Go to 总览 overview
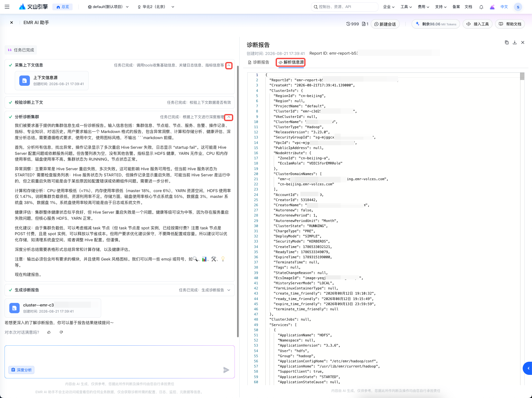Viewport: 532px width, 398px height. pyautogui.click(x=63, y=7)
